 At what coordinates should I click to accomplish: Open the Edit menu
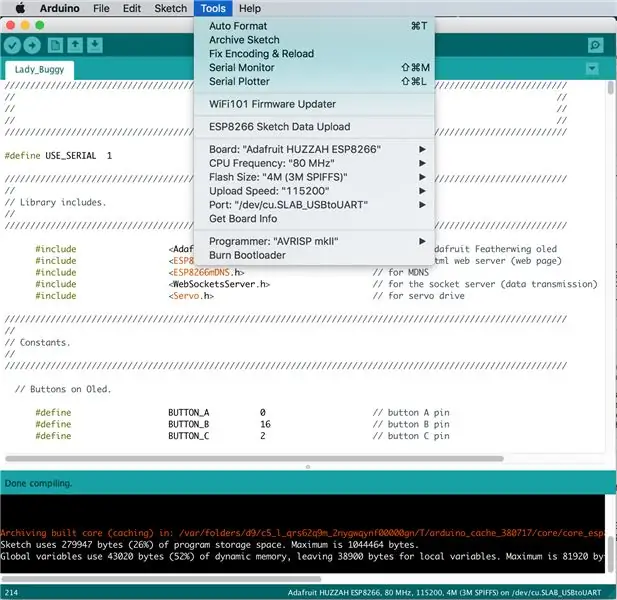coord(132,8)
